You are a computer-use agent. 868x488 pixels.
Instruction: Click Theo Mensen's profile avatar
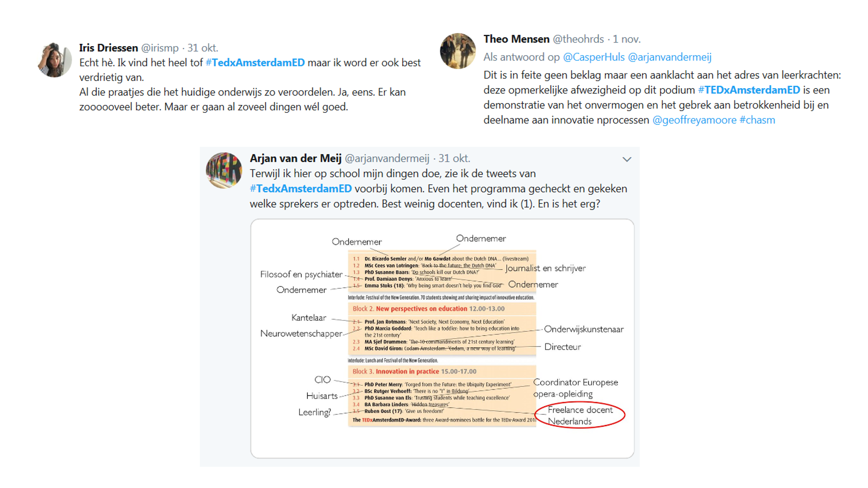tap(458, 51)
